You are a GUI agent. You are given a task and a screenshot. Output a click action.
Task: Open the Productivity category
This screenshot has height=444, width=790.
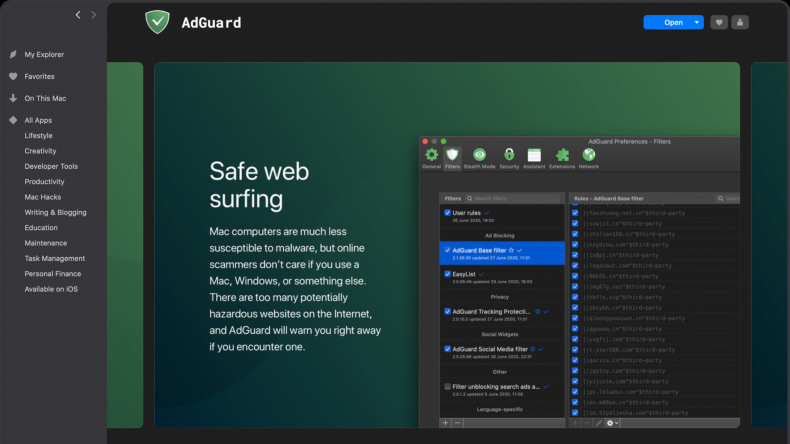pyautogui.click(x=44, y=182)
